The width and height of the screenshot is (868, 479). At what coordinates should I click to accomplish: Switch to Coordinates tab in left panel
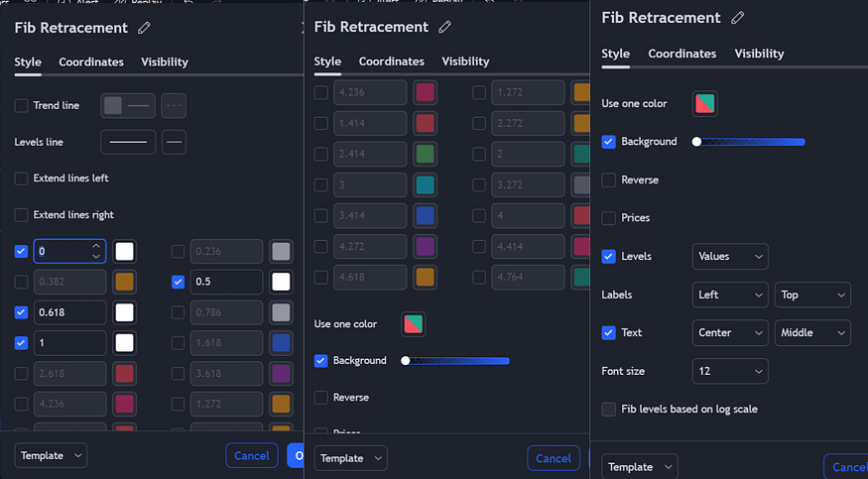pyautogui.click(x=91, y=61)
